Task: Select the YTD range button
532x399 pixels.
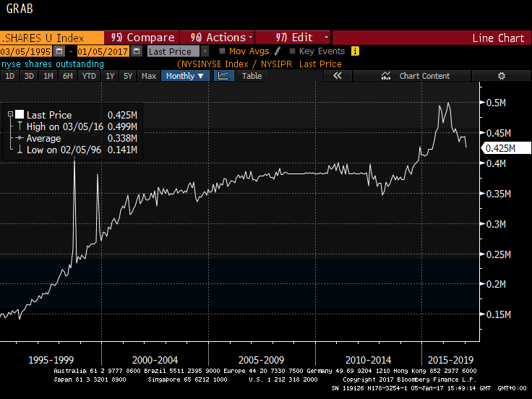Action: pyautogui.click(x=89, y=76)
